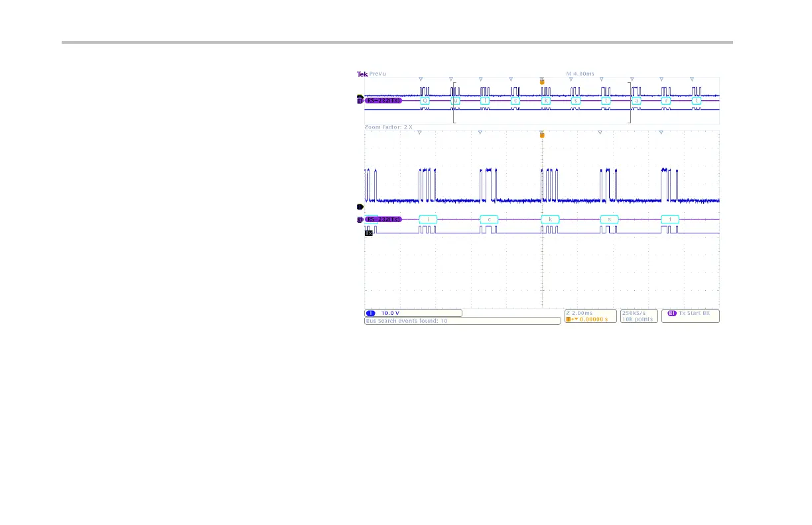Click the Tek logo

pyautogui.click(x=362, y=74)
